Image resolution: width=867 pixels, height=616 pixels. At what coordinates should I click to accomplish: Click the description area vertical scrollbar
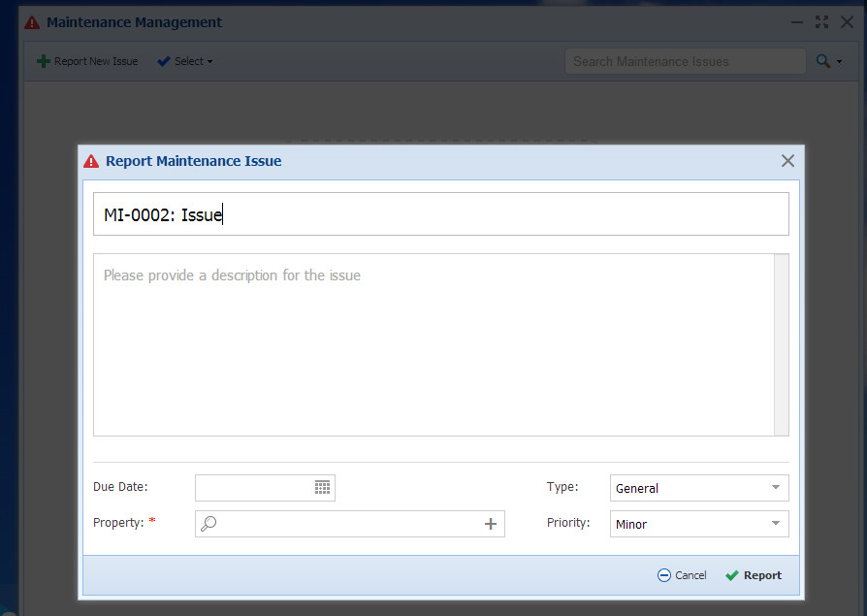(x=782, y=344)
